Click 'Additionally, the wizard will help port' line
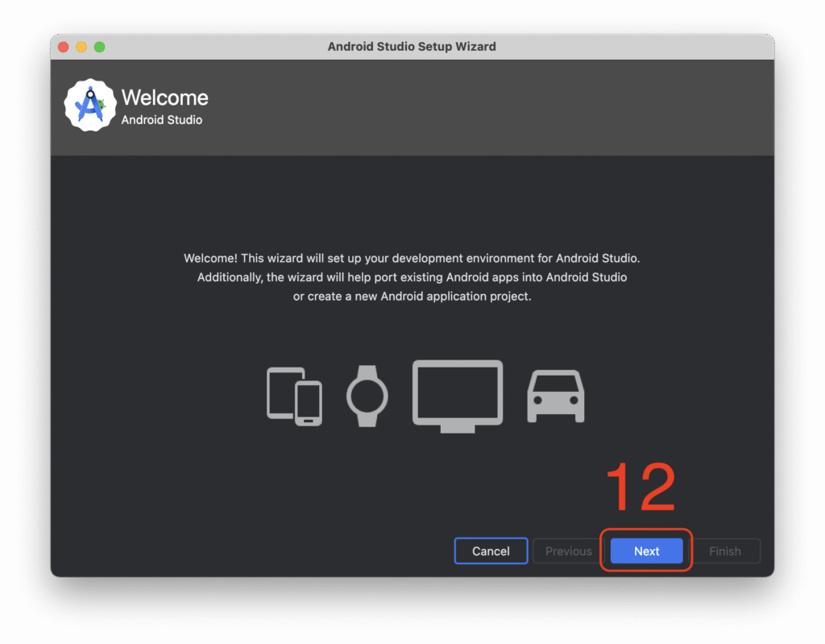This screenshot has height=644, width=825. [x=412, y=277]
